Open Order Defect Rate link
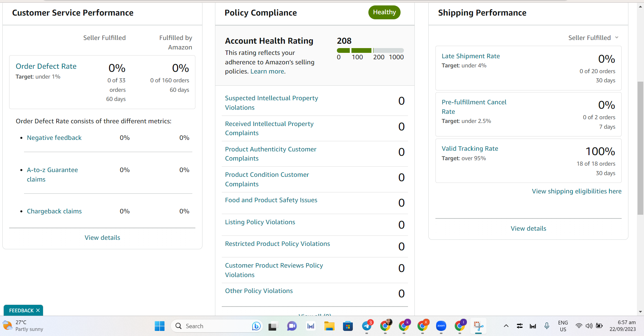 (x=46, y=66)
